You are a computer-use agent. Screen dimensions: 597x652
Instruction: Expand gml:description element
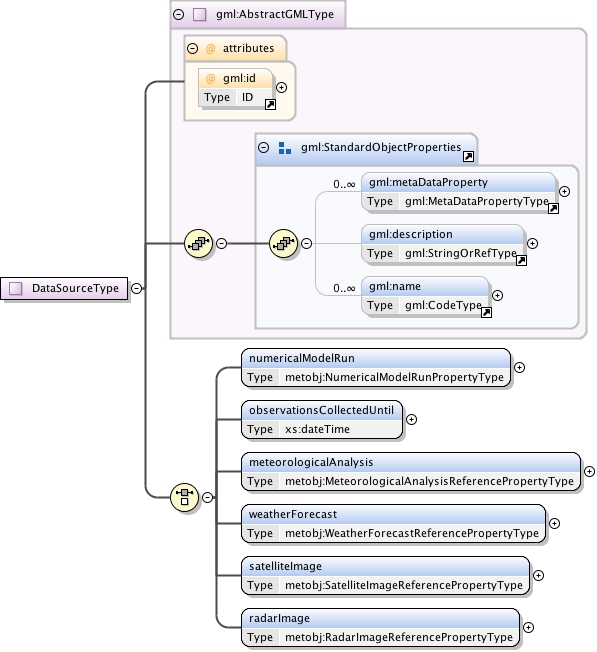tap(533, 243)
